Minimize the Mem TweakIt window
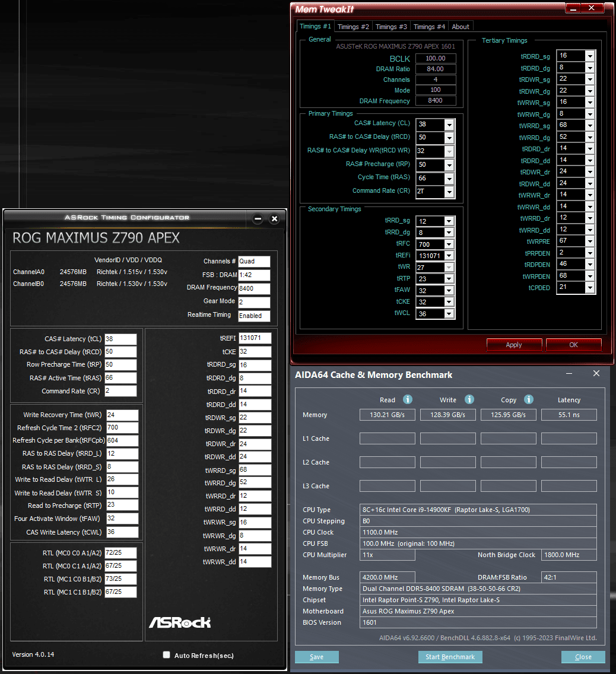616x674 pixels. coord(573,8)
